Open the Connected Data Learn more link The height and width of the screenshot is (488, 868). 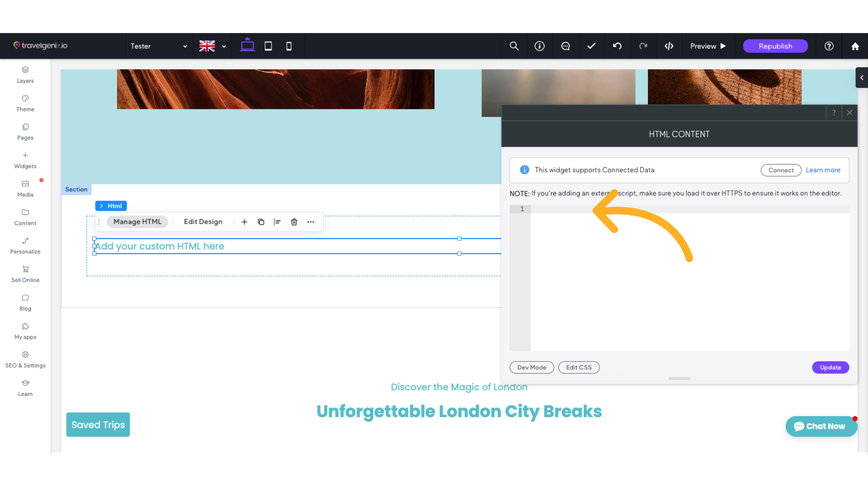point(823,170)
